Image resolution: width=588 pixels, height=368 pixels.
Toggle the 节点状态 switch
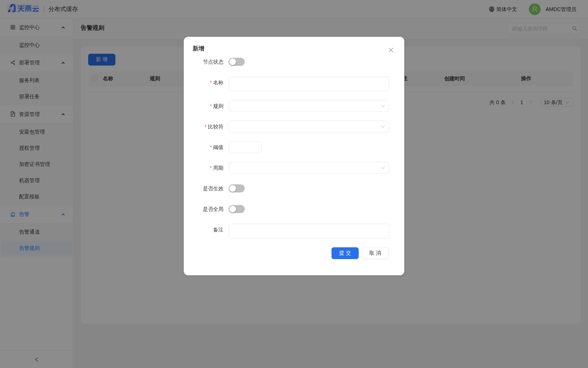[237, 62]
